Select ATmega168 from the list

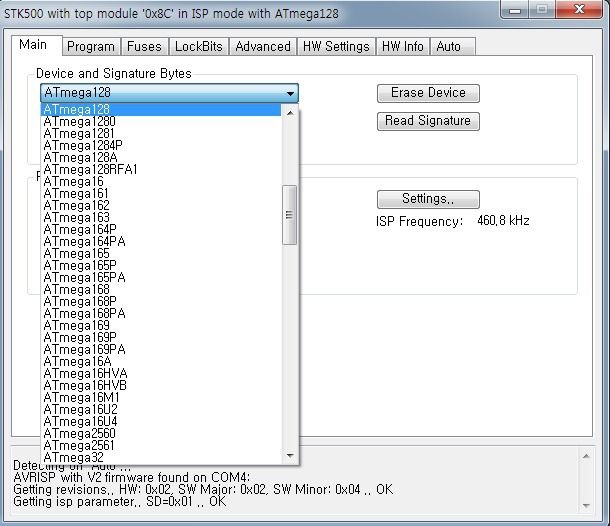tap(161, 289)
